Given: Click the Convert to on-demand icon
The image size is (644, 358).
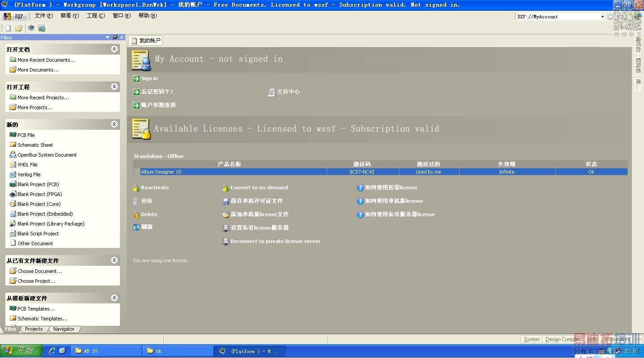Looking at the screenshot, I should click(226, 188).
